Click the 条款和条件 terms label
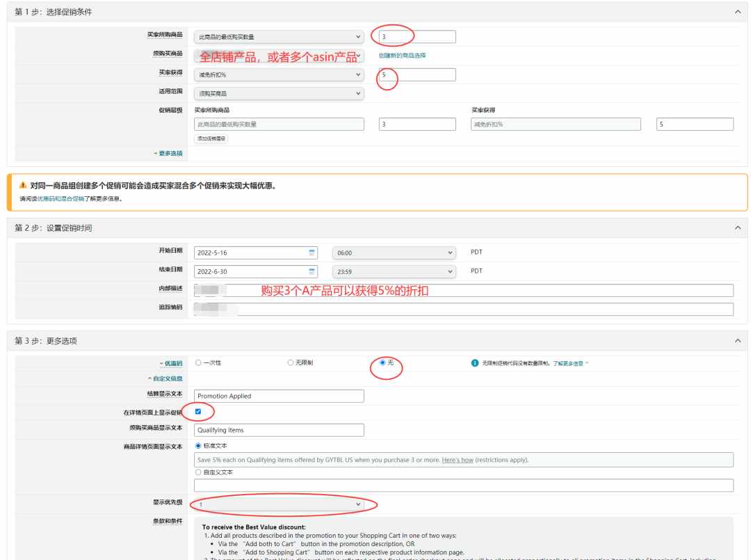 (168, 521)
